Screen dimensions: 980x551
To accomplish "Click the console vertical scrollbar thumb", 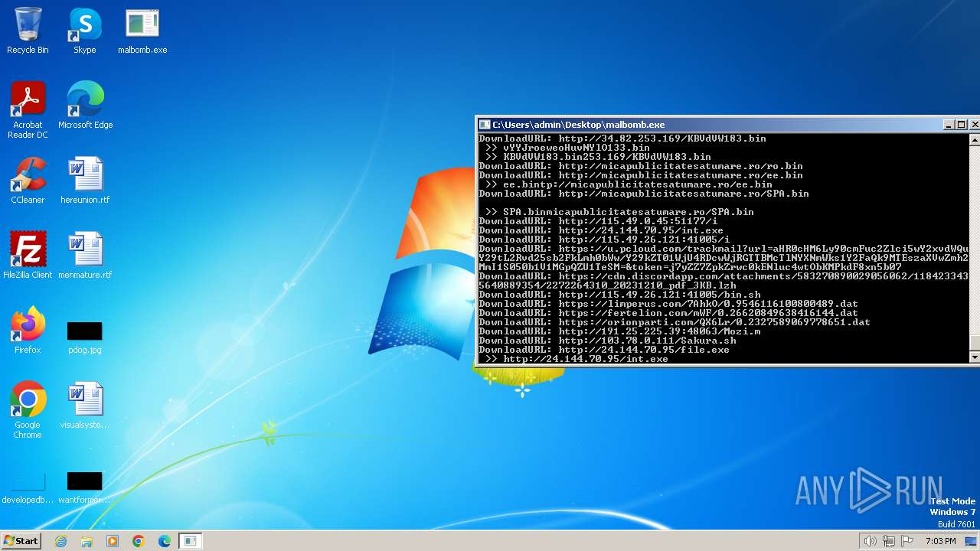I will pos(974,343).
